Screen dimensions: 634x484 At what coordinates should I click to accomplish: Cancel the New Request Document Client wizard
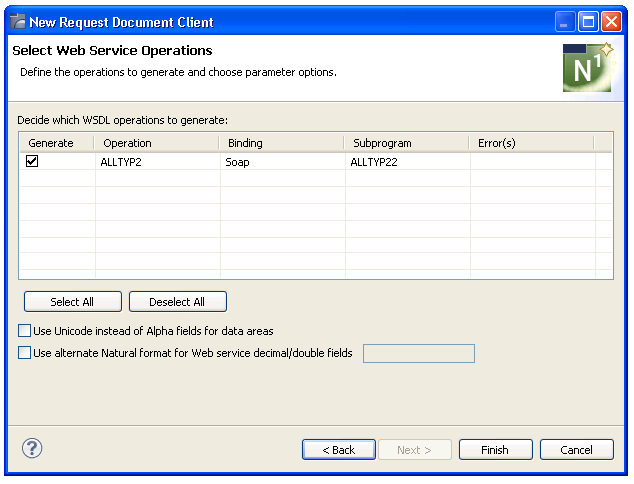[577, 450]
